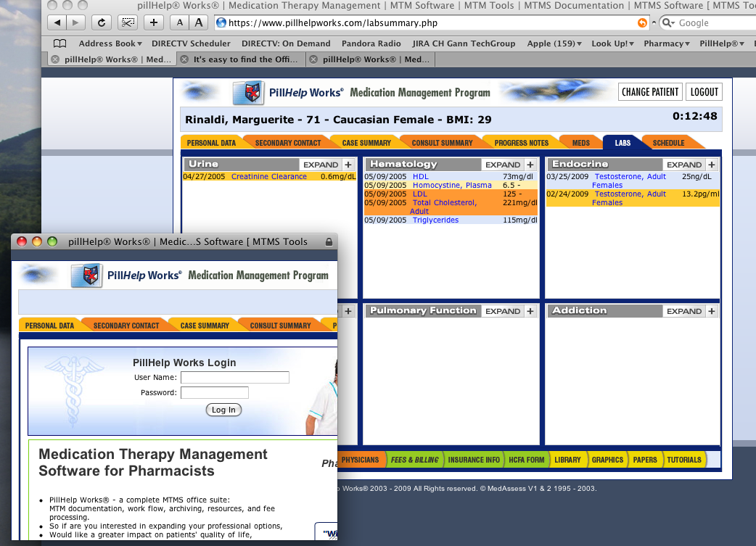The height and width of the screenshot is (546, 756).
Task: Open the Creatinine Clearance lab result link
Action: coord(268,177)
